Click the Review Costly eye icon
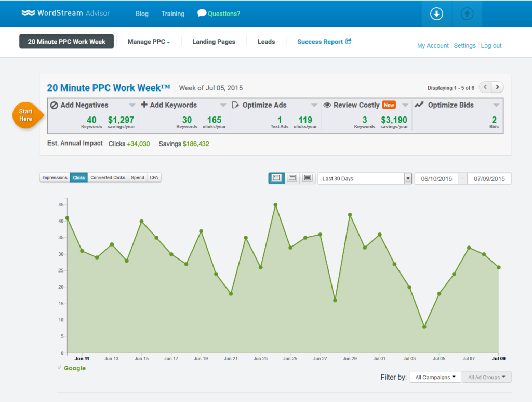The image size is (532, 402). pos(327,105)
